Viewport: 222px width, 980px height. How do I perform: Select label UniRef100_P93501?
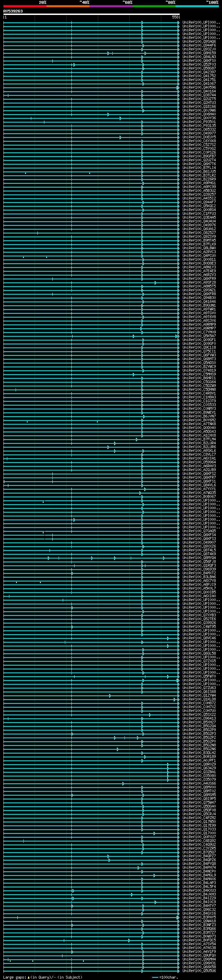199,122
